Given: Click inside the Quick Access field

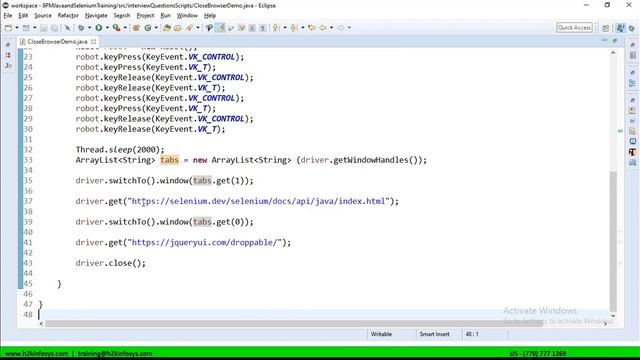Looking at the screenshot, I should pyautogui.click(x=574, y=27).
